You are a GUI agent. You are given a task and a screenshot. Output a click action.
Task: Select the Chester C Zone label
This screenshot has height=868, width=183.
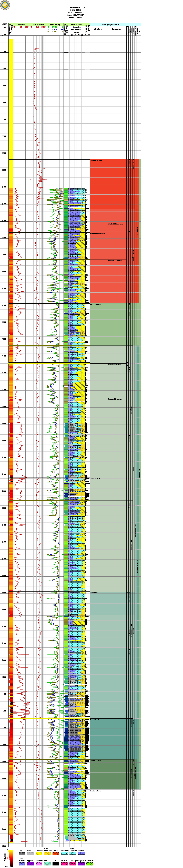click(95, 760)
